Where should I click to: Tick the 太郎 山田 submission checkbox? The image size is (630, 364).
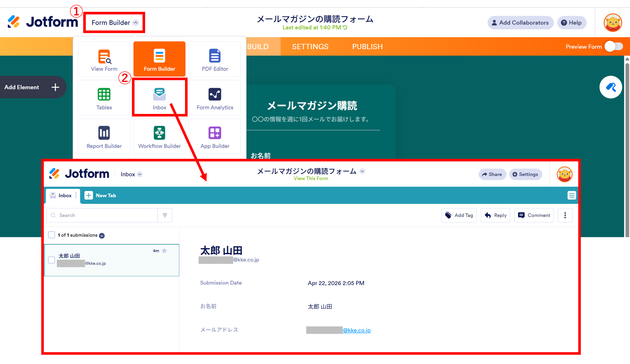pos(52,260)
